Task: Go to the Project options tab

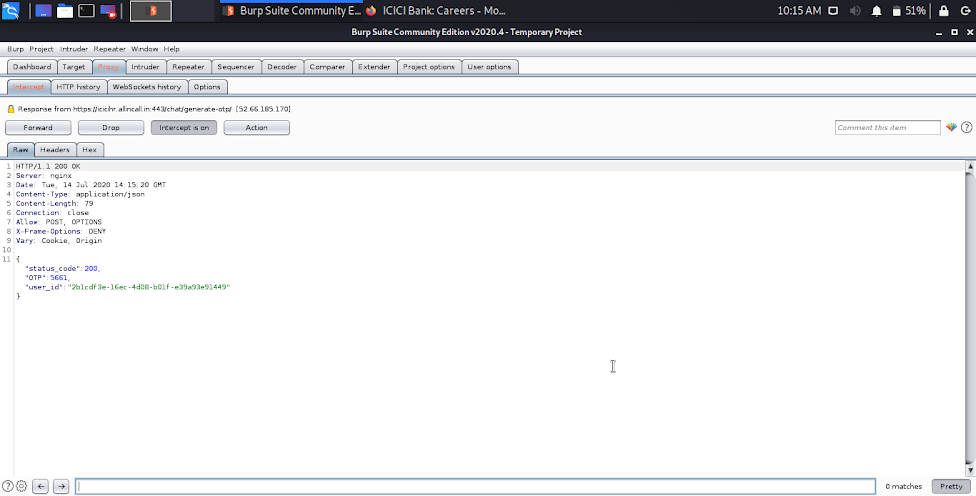Action: [429, 67]
